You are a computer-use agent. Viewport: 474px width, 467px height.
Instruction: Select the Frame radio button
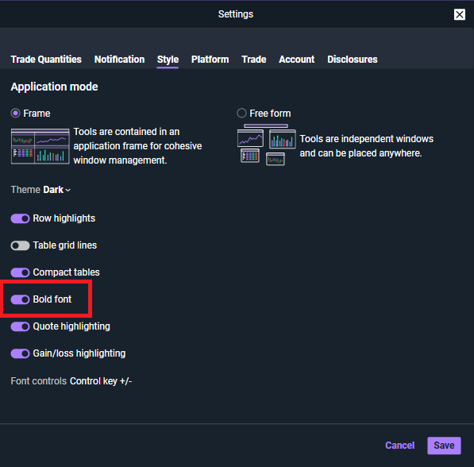(x=15, y=113)
